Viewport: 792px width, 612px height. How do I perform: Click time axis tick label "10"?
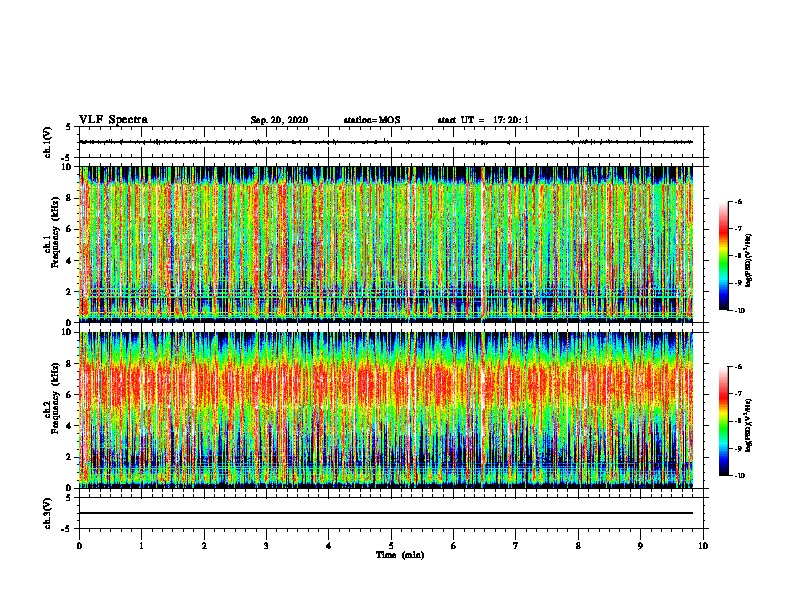[703, 545]
